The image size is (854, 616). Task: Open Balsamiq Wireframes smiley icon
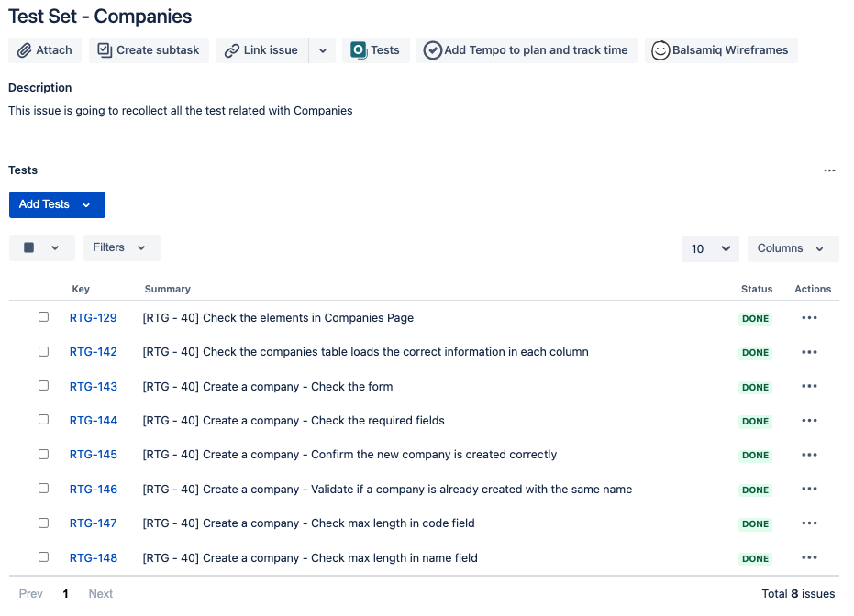click(x=660, y=50)
